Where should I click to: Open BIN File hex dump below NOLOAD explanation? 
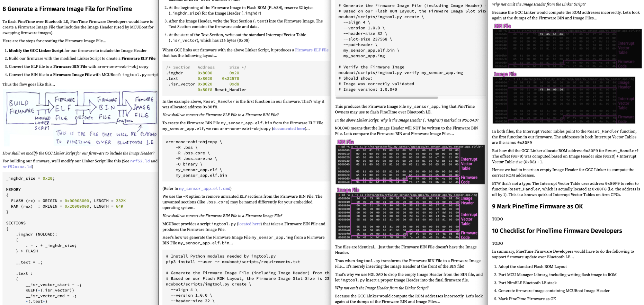[x=407, y=164]
